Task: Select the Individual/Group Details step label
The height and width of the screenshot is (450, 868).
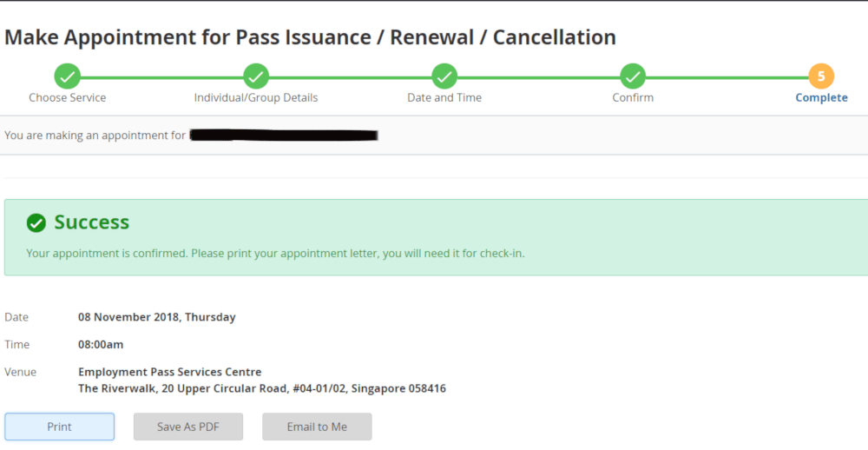Action: [256, 97]
